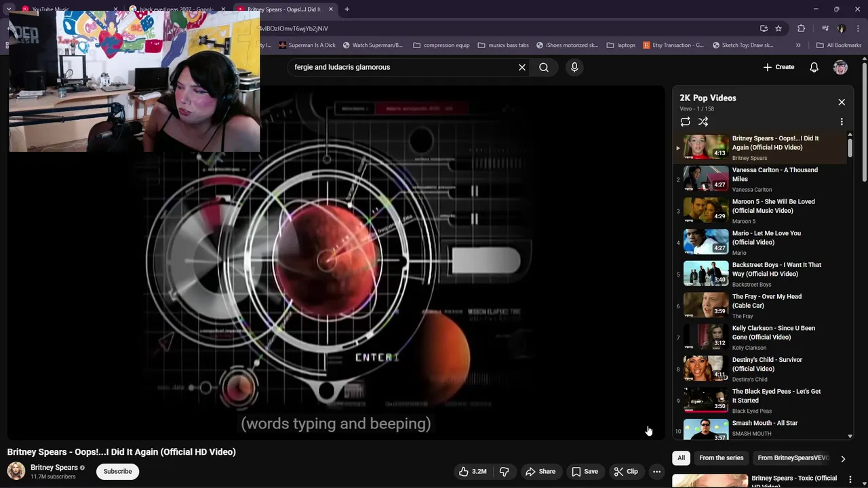Open the Watch Superman/B... bookmark
The width and height of the screenshot is (868, 488).
(373, 45)
